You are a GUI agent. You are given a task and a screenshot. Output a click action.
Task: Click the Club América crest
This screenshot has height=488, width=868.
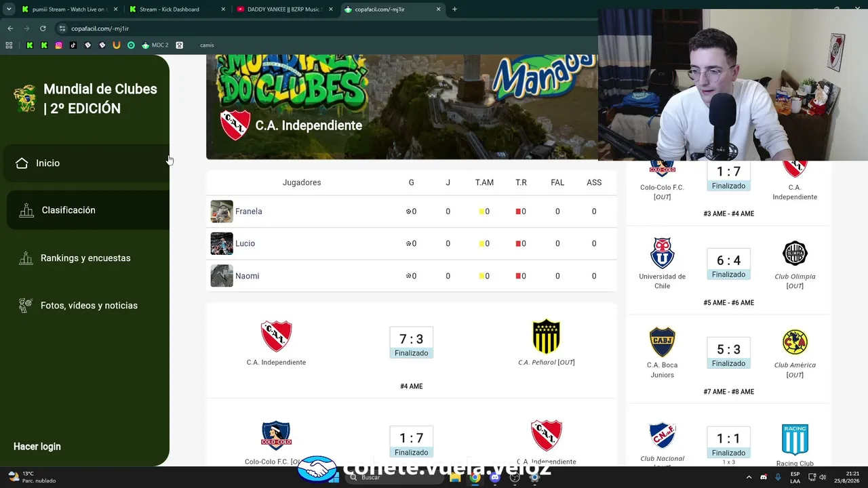pos(795,342)
